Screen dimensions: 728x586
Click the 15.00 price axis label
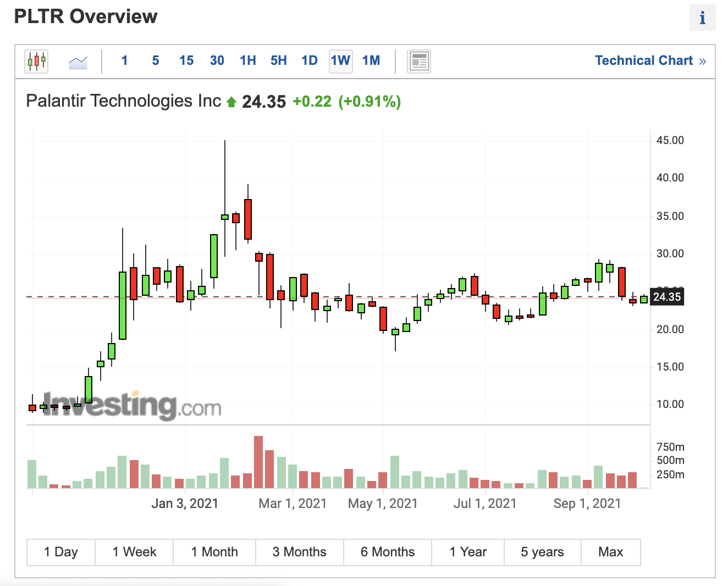pos(670,367)
